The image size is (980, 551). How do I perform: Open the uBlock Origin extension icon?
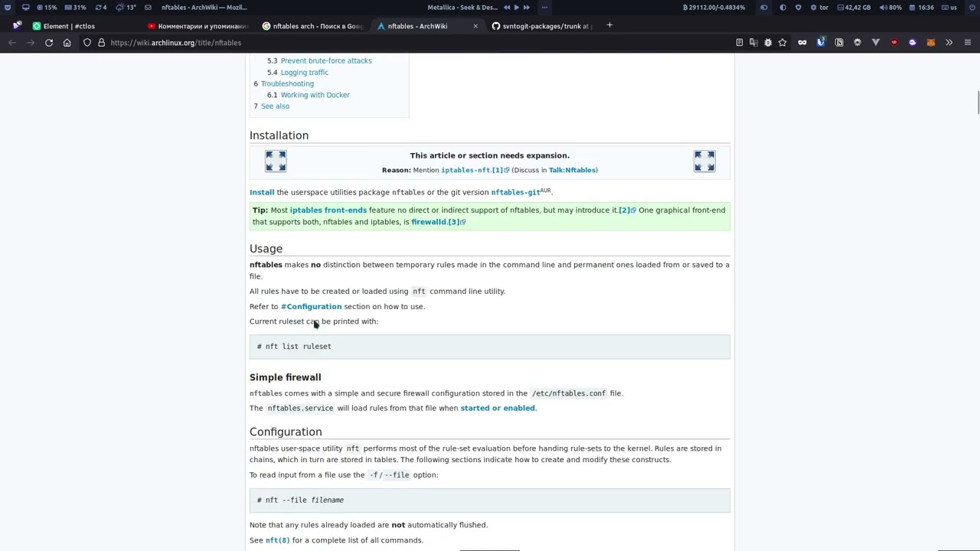pyautogui.click(x=894, y=43)
